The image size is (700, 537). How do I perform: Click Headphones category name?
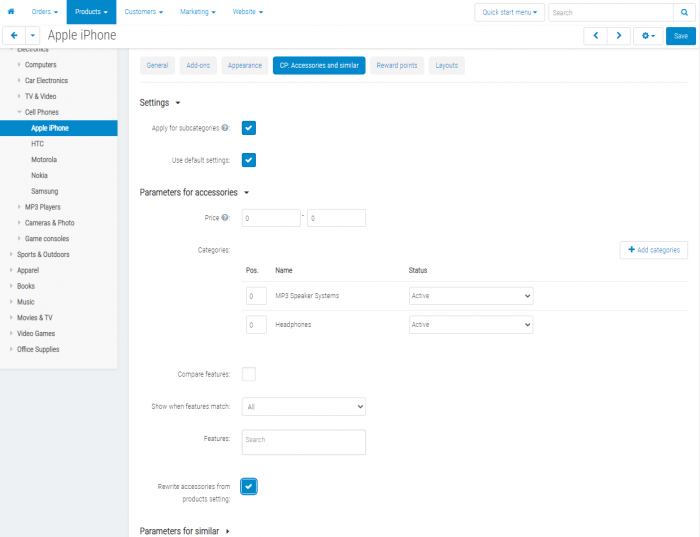(293, 325)
